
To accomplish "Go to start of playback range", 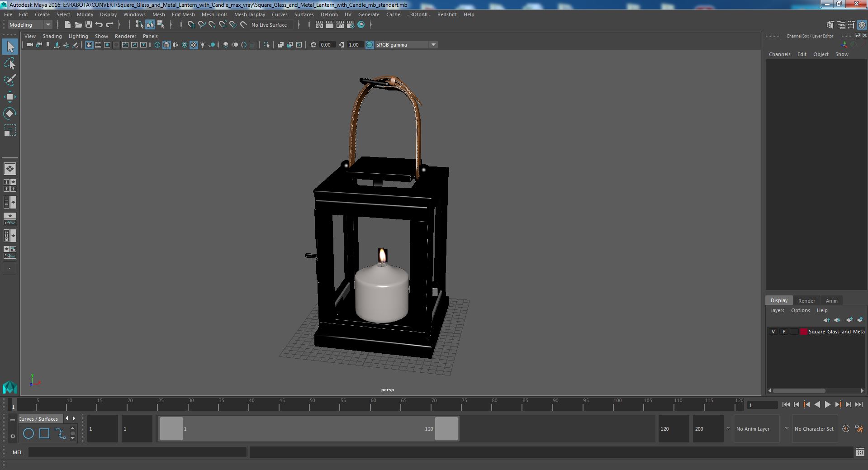I will coord(786,405).
